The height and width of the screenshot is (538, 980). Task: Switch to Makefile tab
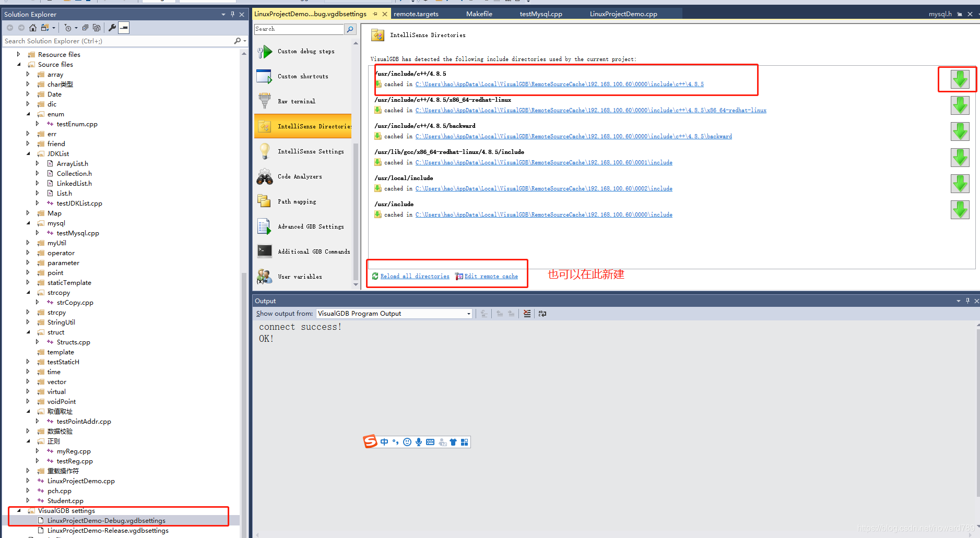pyautogui.click(x=479, y=14)
